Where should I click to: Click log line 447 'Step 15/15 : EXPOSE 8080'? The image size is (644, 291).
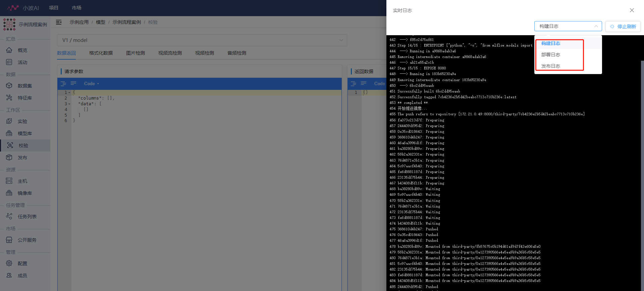click(422, 68)
